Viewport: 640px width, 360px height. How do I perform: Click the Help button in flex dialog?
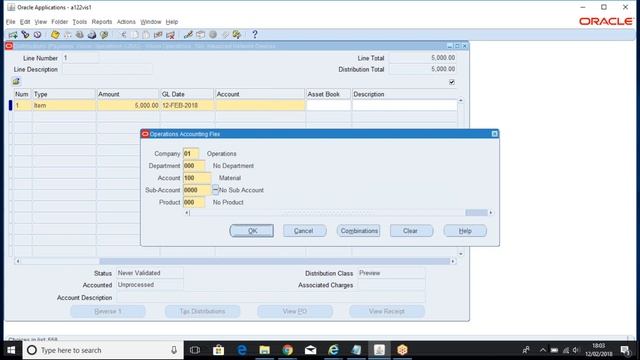tap(465, 231)
